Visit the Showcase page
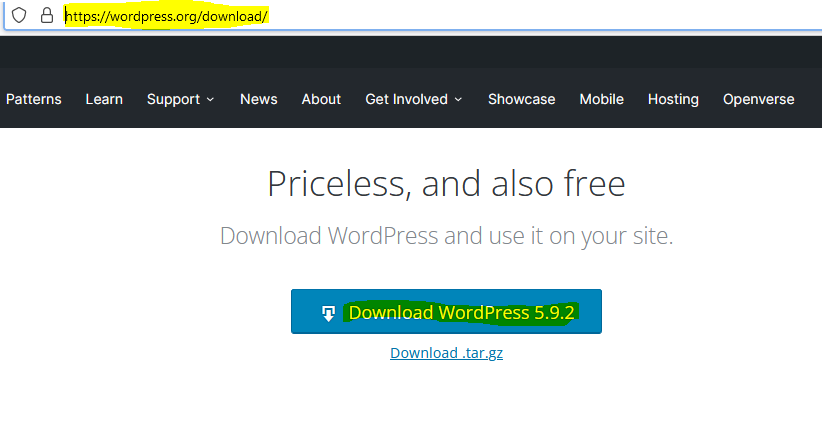 click(x=521, y=99)
